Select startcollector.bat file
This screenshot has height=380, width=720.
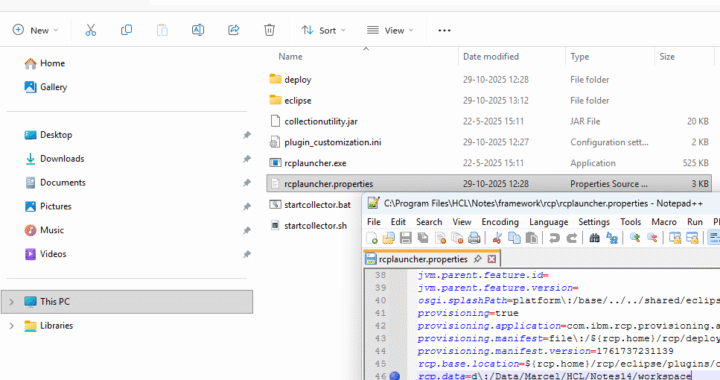[317, 205]
